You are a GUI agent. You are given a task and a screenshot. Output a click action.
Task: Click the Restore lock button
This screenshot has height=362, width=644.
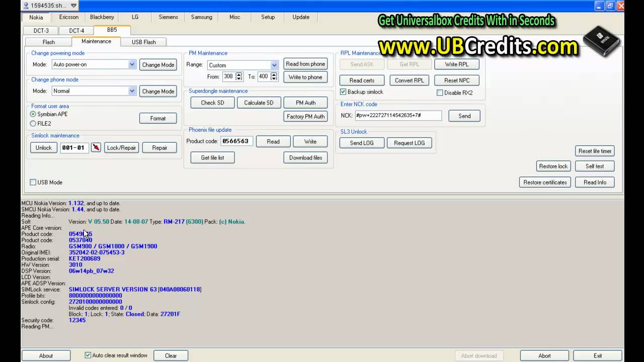coord(553,166)
